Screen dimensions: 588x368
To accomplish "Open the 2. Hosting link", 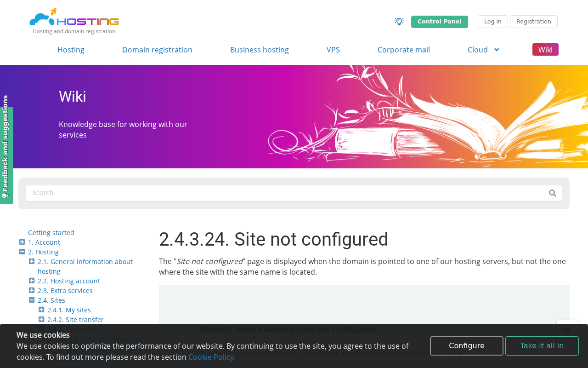I will coord(43,252).
